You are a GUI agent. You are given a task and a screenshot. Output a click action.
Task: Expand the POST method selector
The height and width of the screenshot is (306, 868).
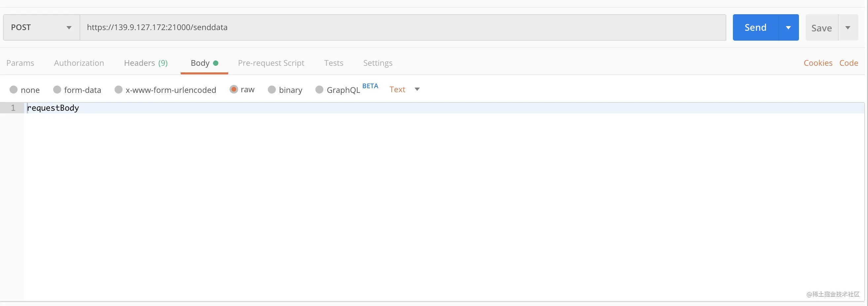(41, 27)
